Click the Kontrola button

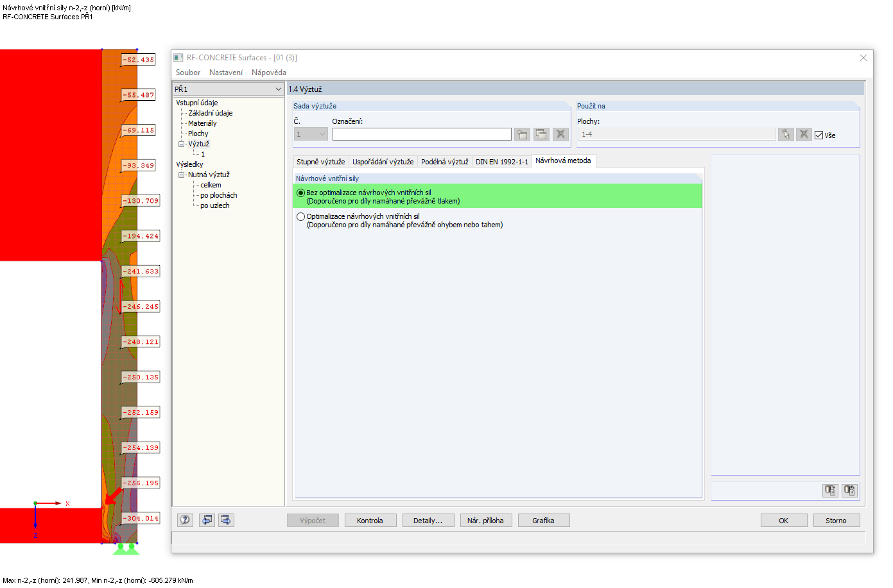(370, 521)
